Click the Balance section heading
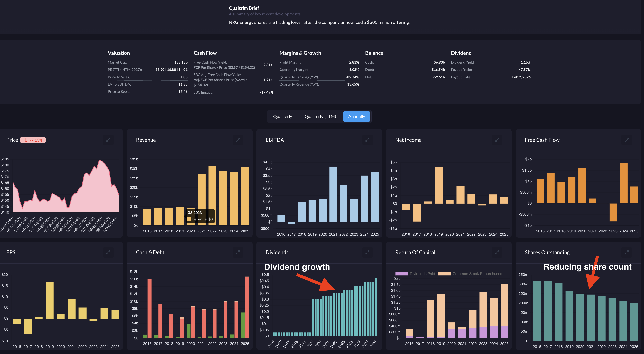Screen dimensions: 644x354 (374, 53)
